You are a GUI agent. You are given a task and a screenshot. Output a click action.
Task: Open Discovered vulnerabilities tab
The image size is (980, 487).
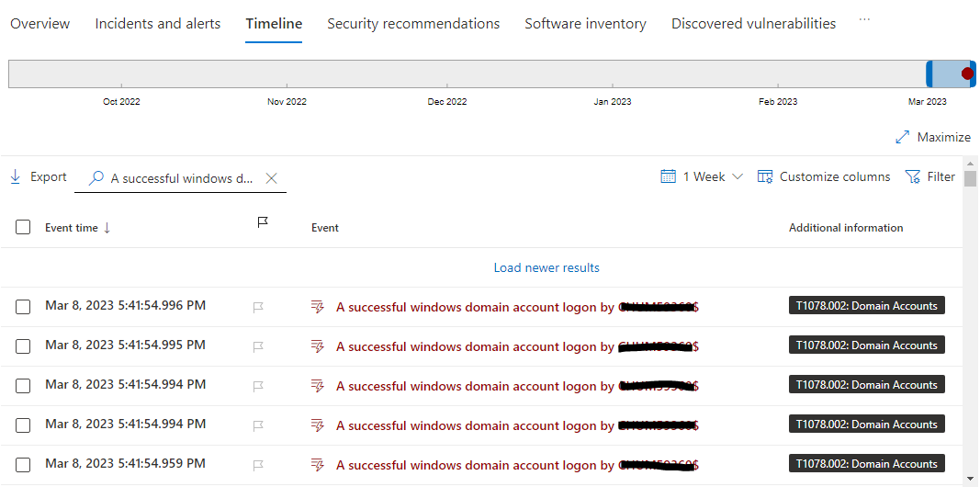pos(753,24)
